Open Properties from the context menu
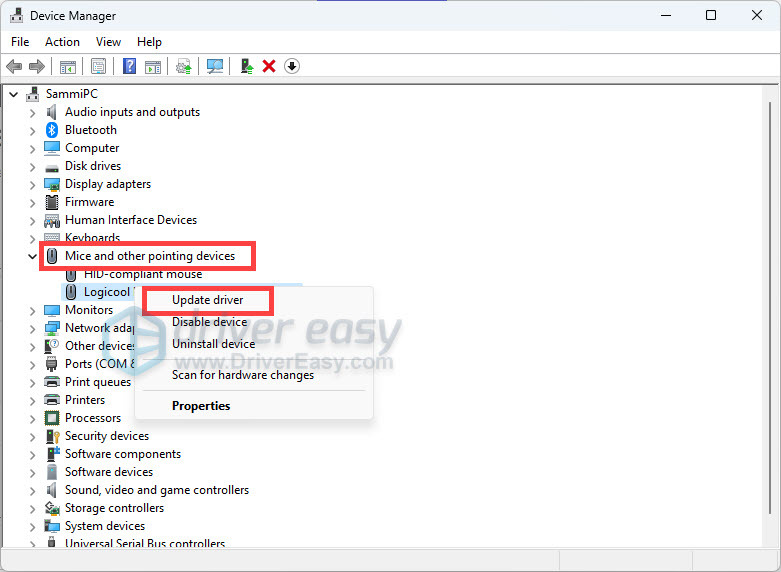Image resolution: width=781 pixels, height=572 pixels. pos(201,406)
